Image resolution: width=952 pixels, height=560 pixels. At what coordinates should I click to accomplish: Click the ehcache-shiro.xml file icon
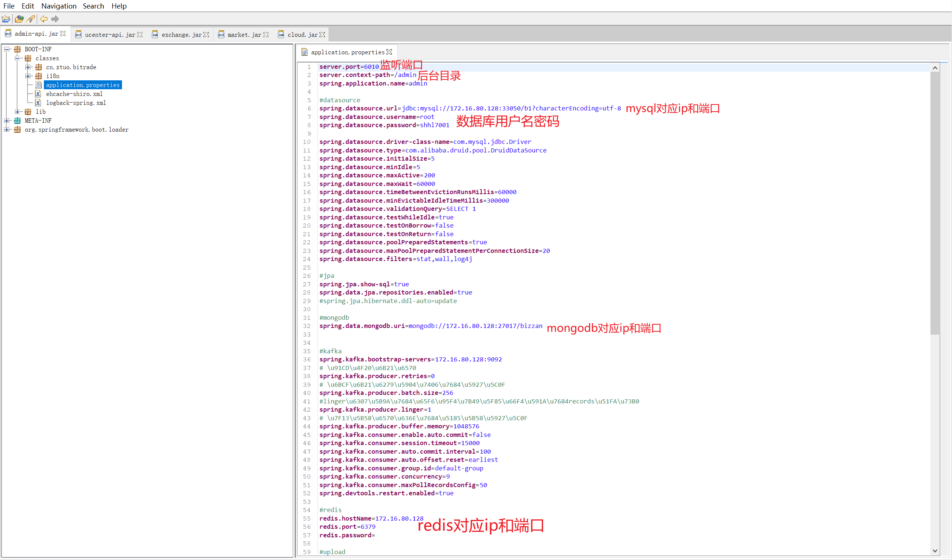[38, 94]
